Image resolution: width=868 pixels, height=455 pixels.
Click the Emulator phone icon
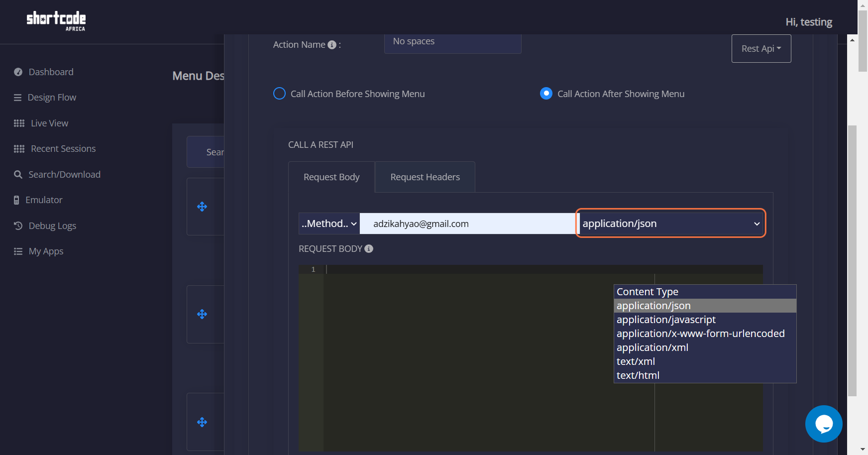point(16,200)
